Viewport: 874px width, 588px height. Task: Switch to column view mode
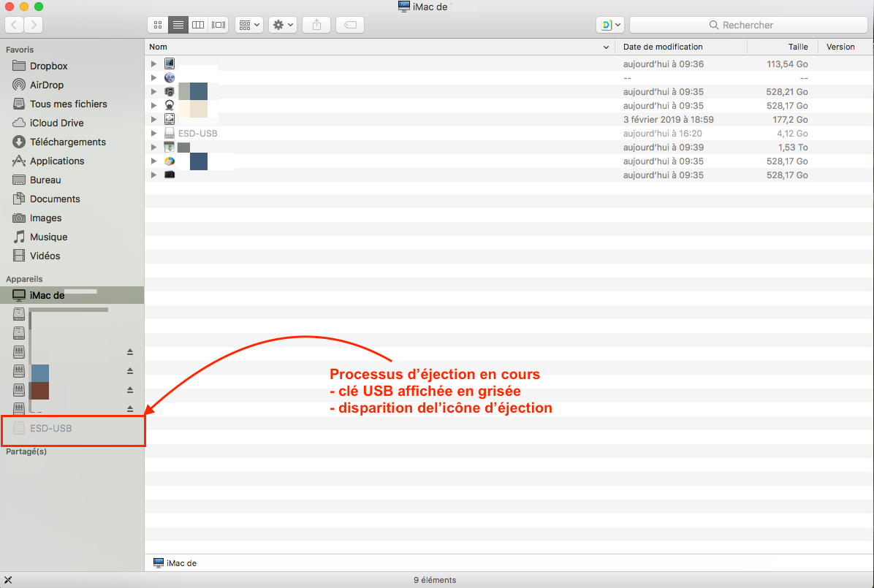coord(198,25)
